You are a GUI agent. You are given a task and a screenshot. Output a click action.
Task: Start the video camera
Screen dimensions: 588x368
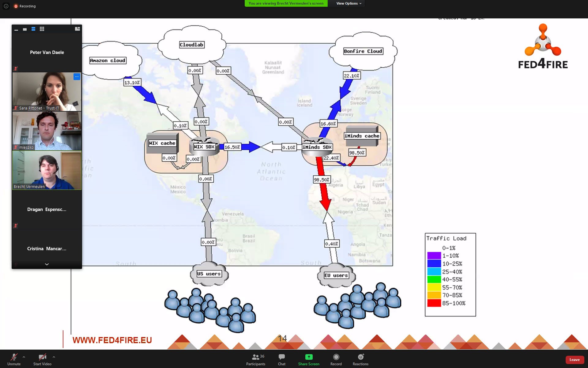click(x=42, y=359)
